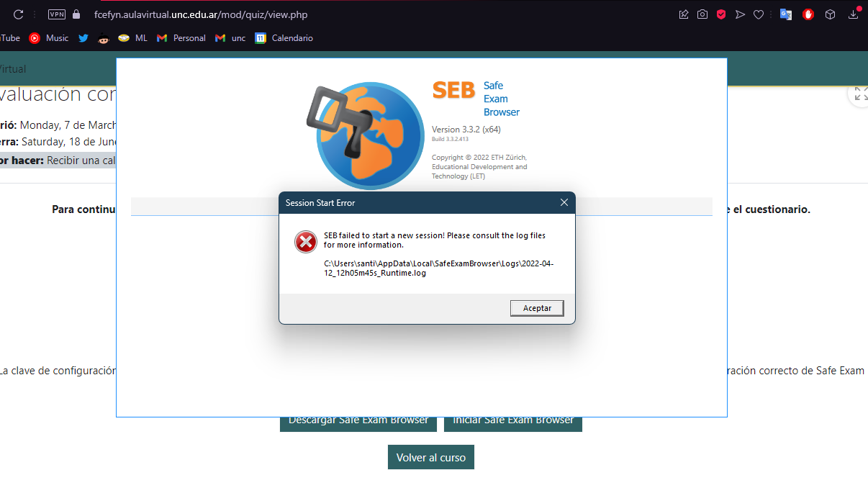Viewport: 868px width, 488px height.
Task: Open the Personal Gmail bookmark
Action: pyautogui.click(x=181, y=38)
